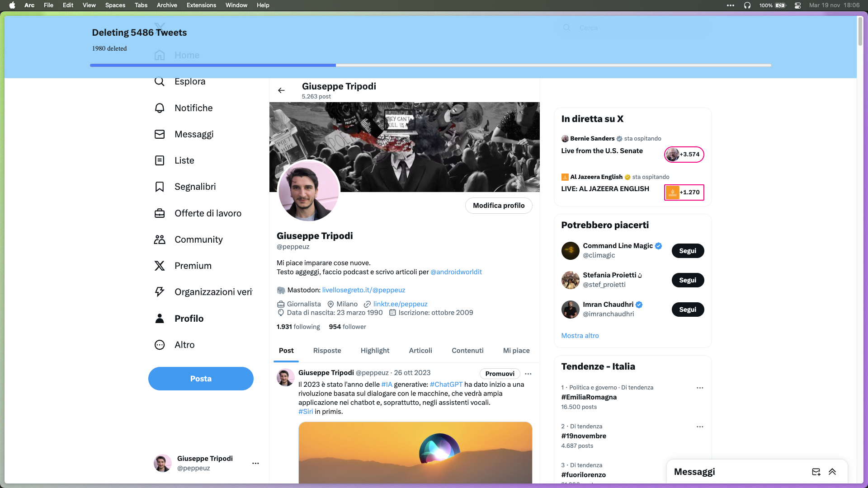Click battery status icon in menu bar
The image size is (868, 488).
(781, 5)
